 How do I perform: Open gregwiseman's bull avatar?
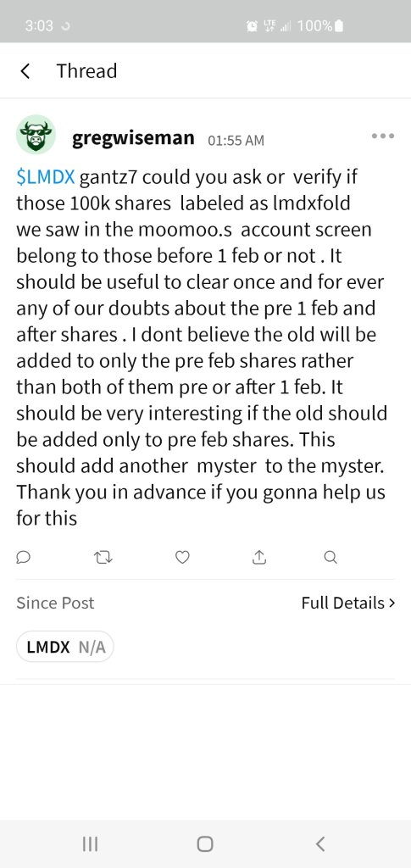pyautogui.click(x=36, y=135)
